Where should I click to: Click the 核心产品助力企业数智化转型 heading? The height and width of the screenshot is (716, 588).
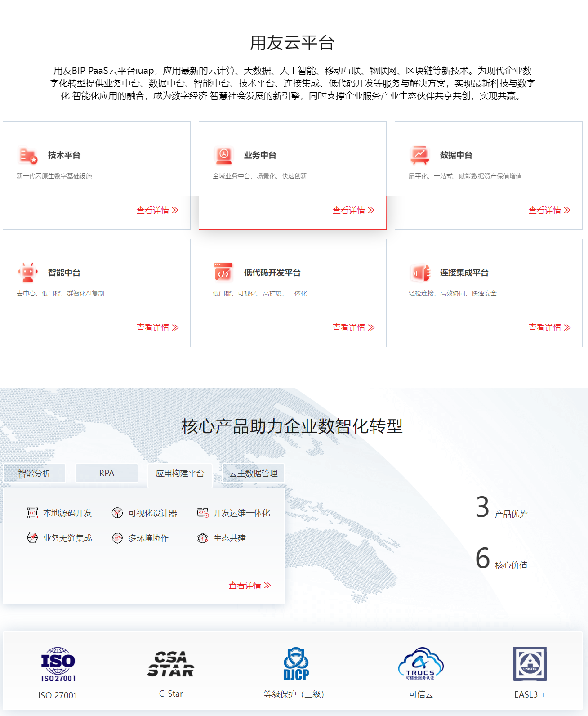[x=292, y=426]
